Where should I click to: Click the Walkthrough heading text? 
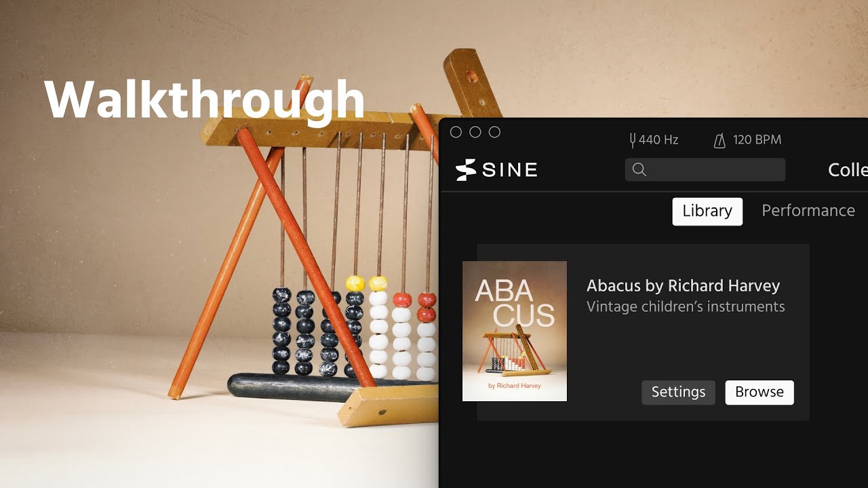tap(205, 100)
